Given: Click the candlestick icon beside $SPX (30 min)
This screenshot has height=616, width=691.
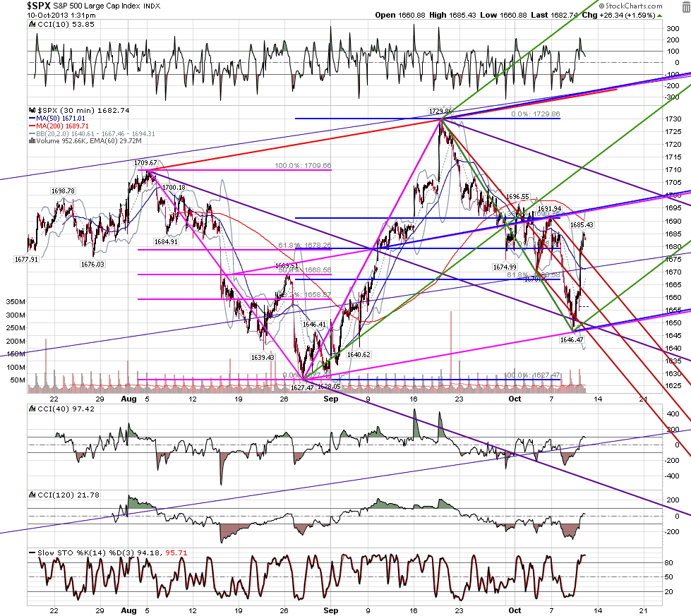Looking at the screenshot, I should 32,111.
